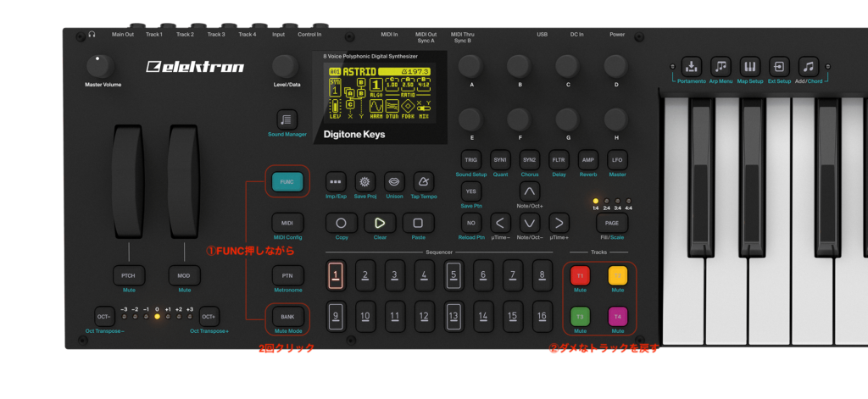Click the OCT+ Oct Transpose button
868x399 pixels.
point(209,317)
